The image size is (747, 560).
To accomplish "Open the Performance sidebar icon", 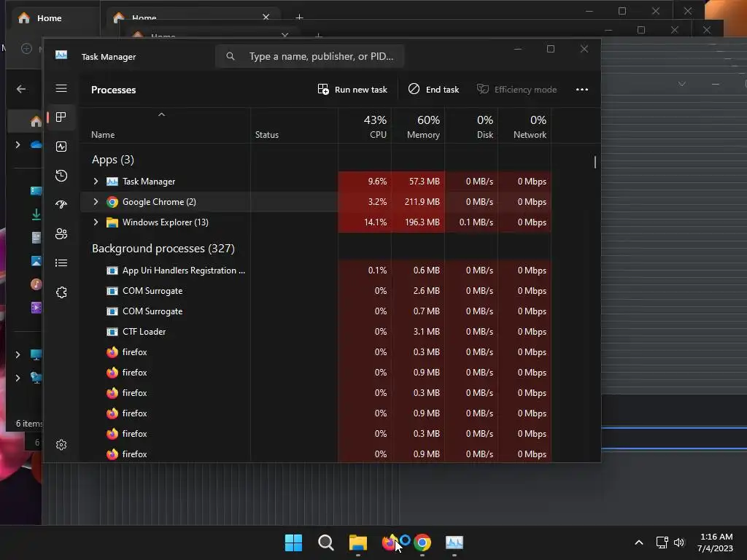I will pos(61,147).
